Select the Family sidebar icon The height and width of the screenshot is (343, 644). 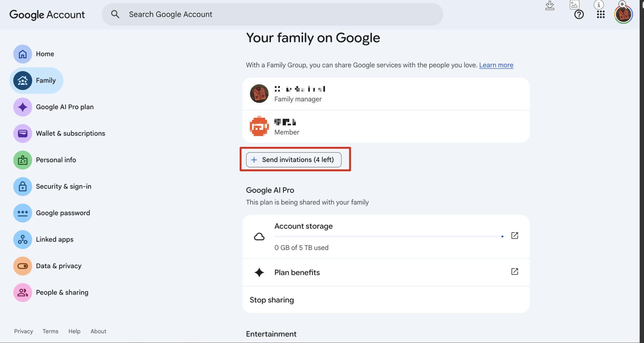[23, 81]
